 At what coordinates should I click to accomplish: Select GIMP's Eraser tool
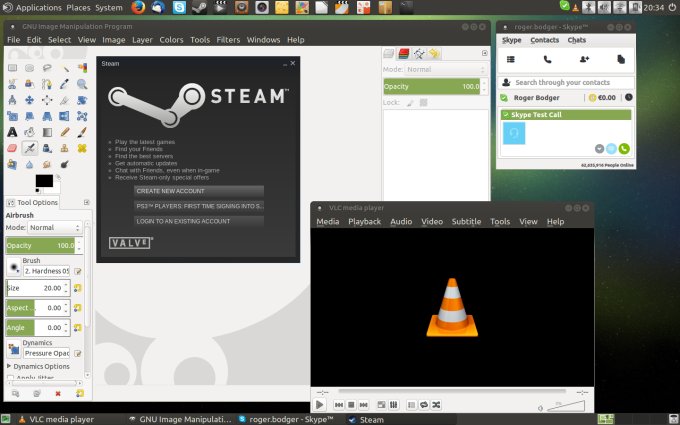pos(12,148)
